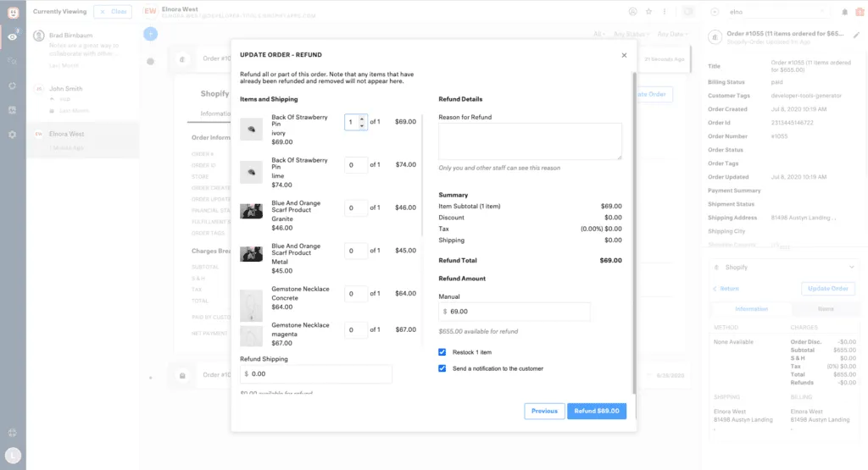868x470 pixels.
Task: Click the eye icon in left sidebar
Action: pyautogui.click(x=12, y=36)
